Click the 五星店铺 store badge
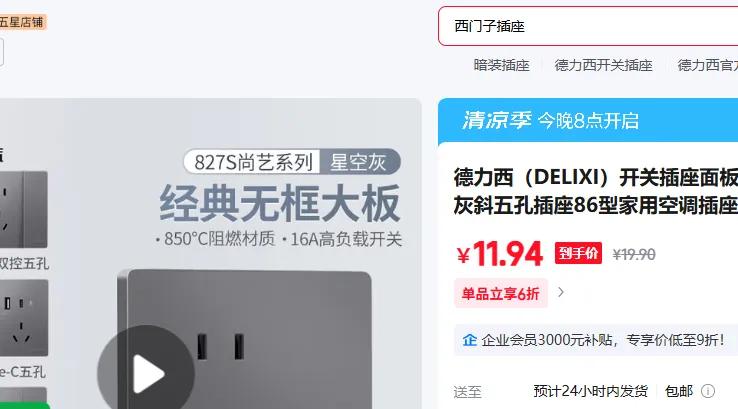 coord(22,22)
